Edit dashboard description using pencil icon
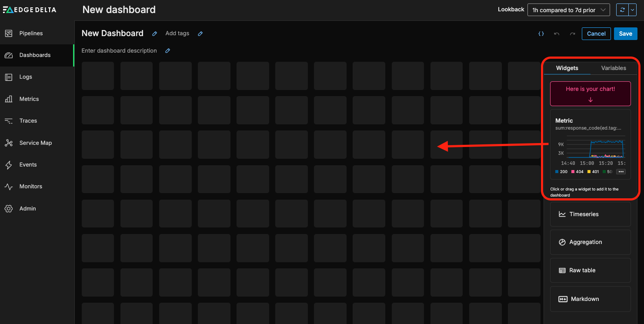644x324 pixels. pyautogui.click(x=168, y=51)
